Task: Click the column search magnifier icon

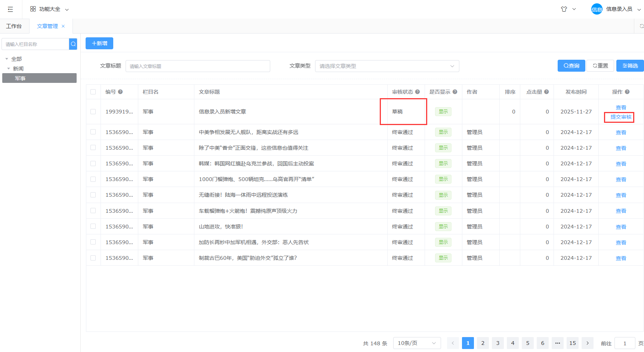Action: point(73,44)
